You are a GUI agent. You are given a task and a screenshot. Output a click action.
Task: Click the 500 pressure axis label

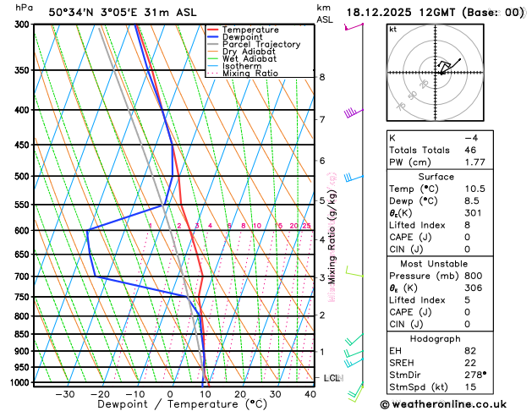pyautogui.click(x=24, y=177)
